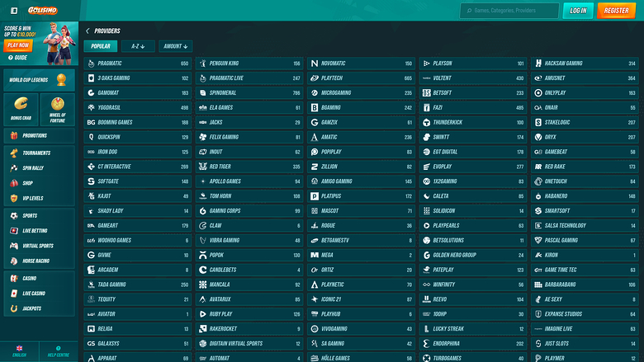
Task: Select the Popular sorting tab
Action: pos(101,46)
